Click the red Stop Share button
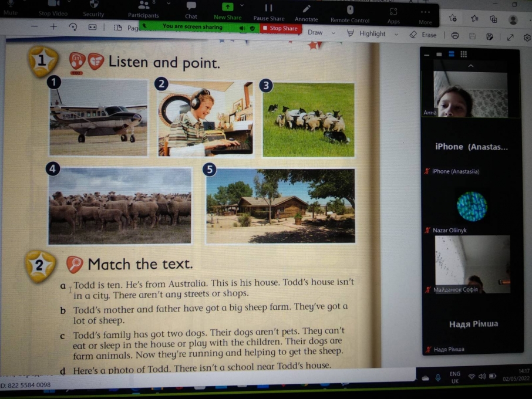 point(280,28)
